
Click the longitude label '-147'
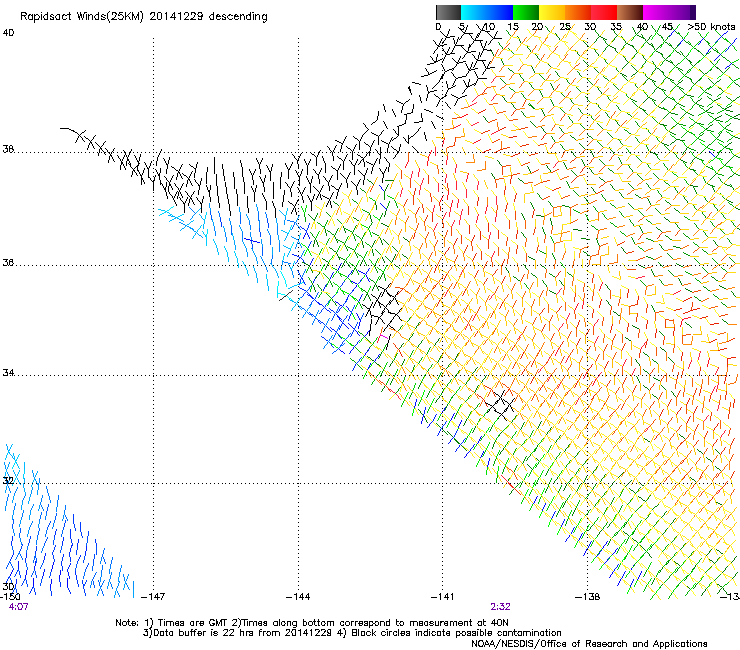pyautogui.click(x=153, y=596)
